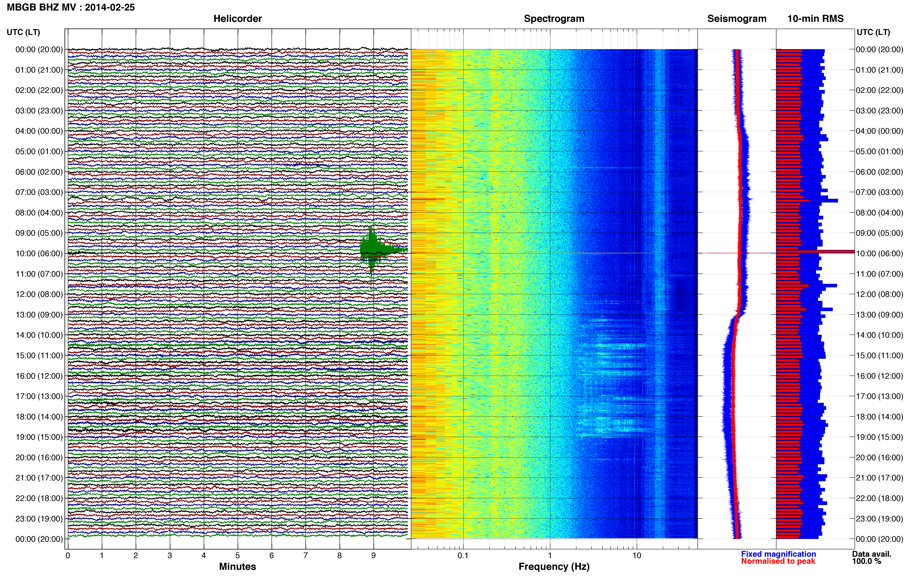Click the 'Spectrogram' panel heading
The image size is (924, 578).
(x=554, y=19)
